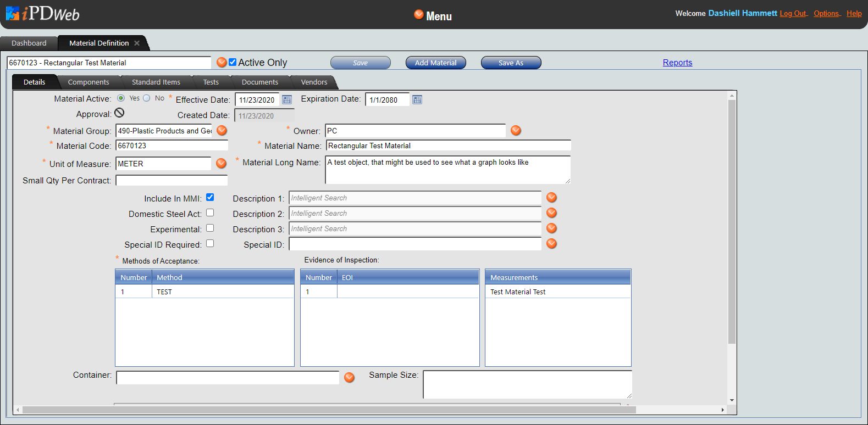This screenshot has width=868, height=425.
Task: Expand the Unit of Measure dropdown
Action: 221,164
